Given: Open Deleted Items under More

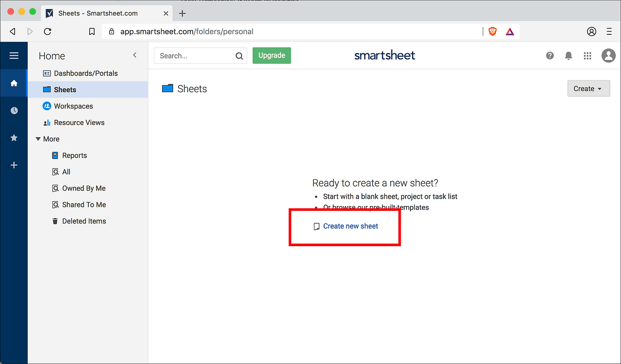Looking at the screenshot, I should [79, 222].
